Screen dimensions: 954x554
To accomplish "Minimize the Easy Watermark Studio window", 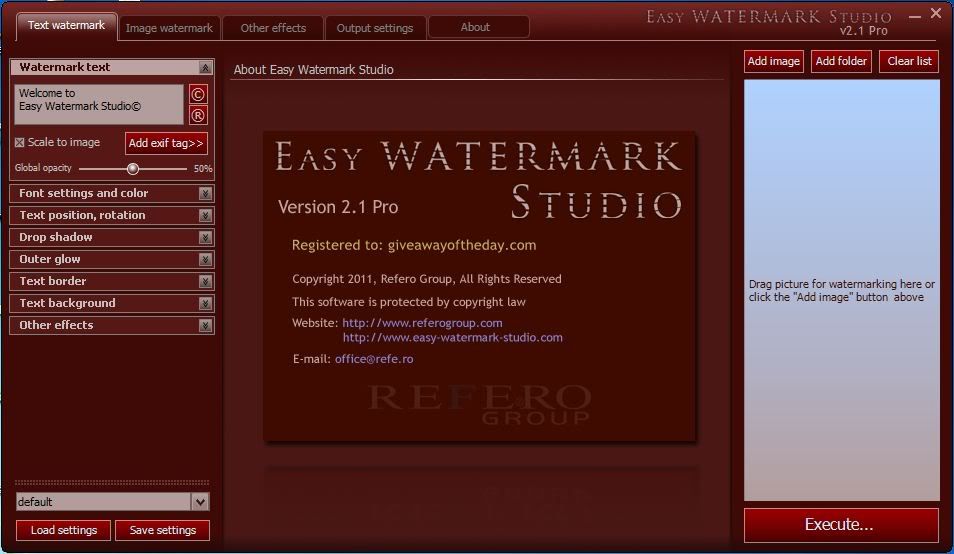I will (x=914, y=17).
